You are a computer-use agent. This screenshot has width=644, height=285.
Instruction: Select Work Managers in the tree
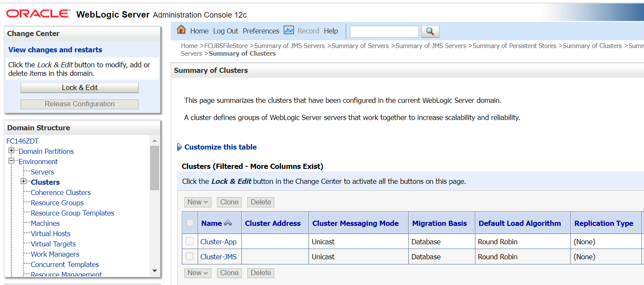[x=55, y=254]
